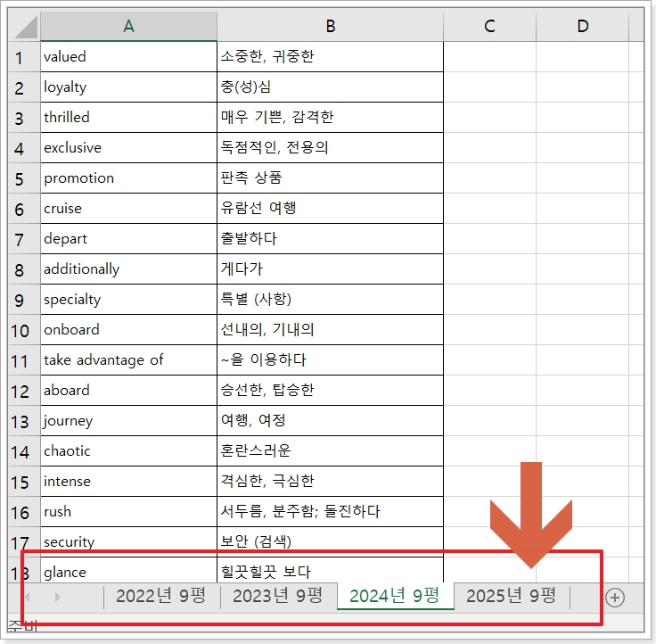Image resolution: width=656 pixels, height=644 pixels.
Task: Click cell '서두름, 분주함; 돌진하다'
Action: (330, 512)
